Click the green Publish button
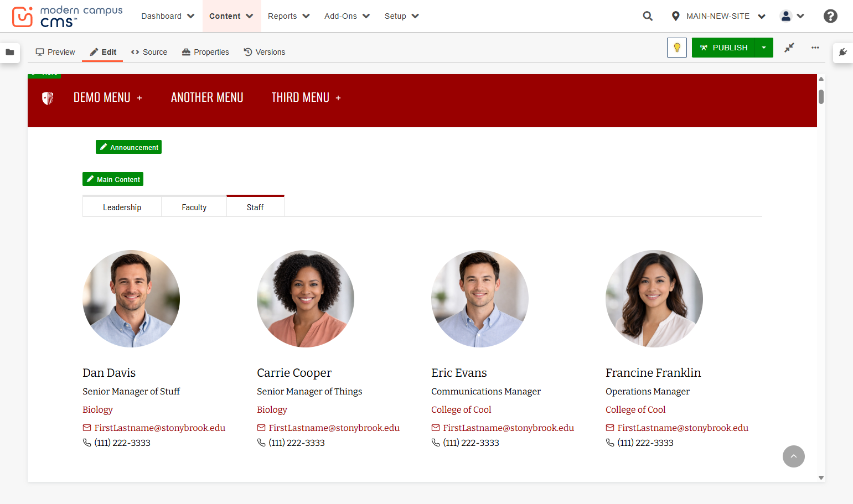 723,48
